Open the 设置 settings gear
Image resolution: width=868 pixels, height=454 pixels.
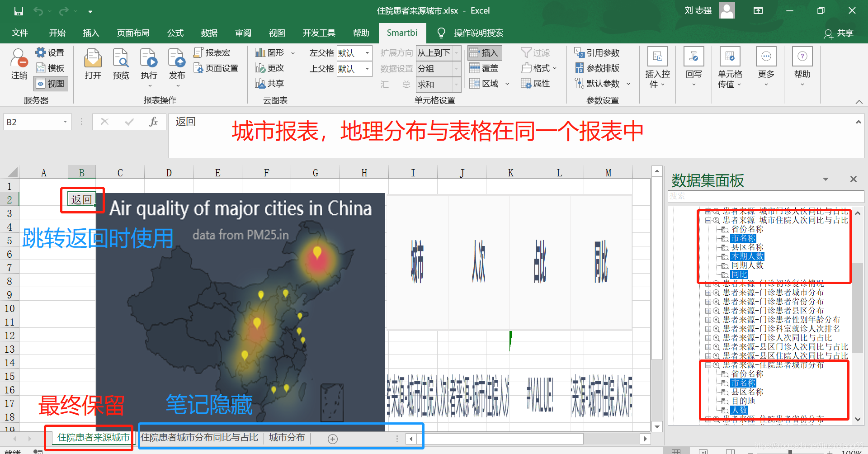coord(50,53)
